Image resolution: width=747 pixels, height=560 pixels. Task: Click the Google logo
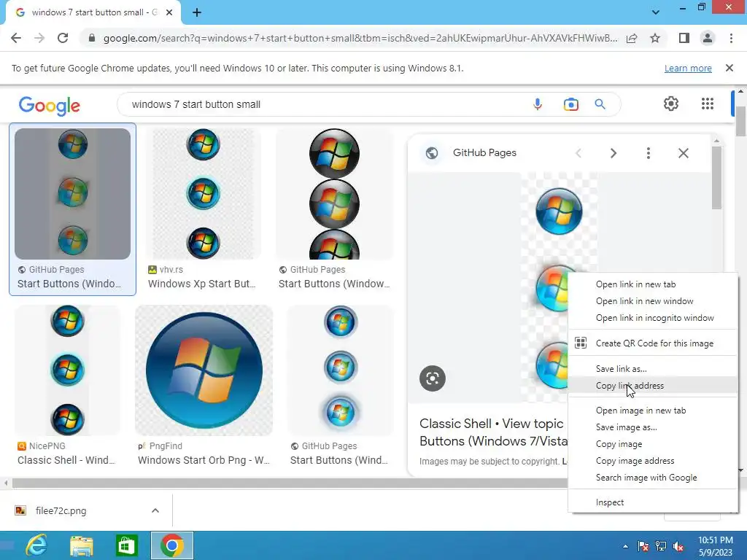point(50,106)
